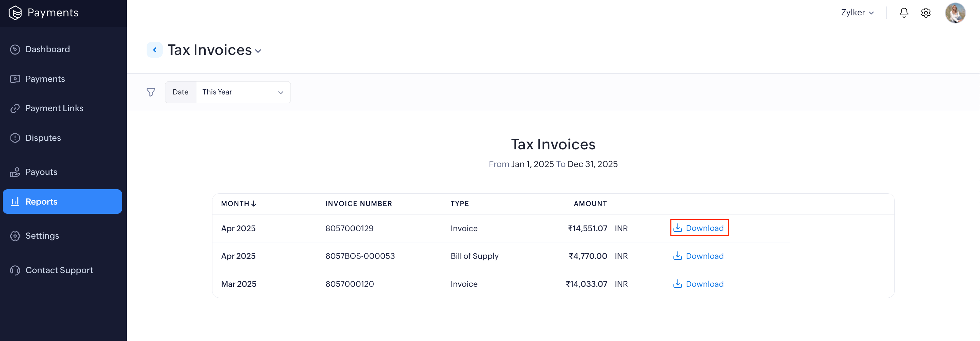Click download icon for Bill of Supply

coord(678,256)
